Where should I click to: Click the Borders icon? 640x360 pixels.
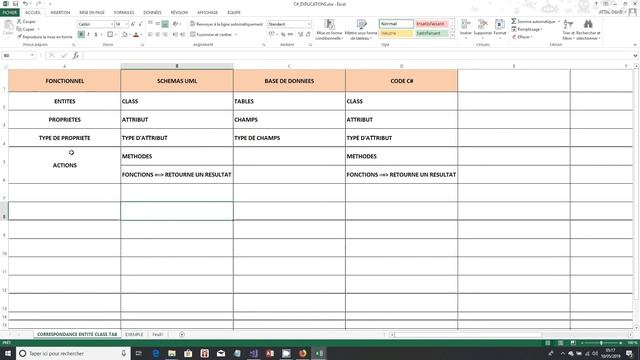(x=110, y=35)
